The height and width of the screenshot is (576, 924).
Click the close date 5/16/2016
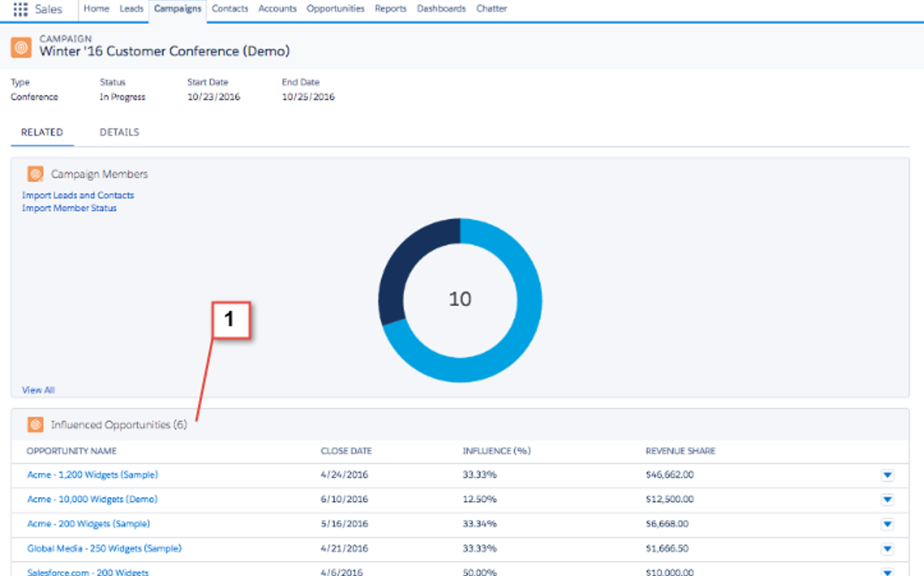point(344,524)
